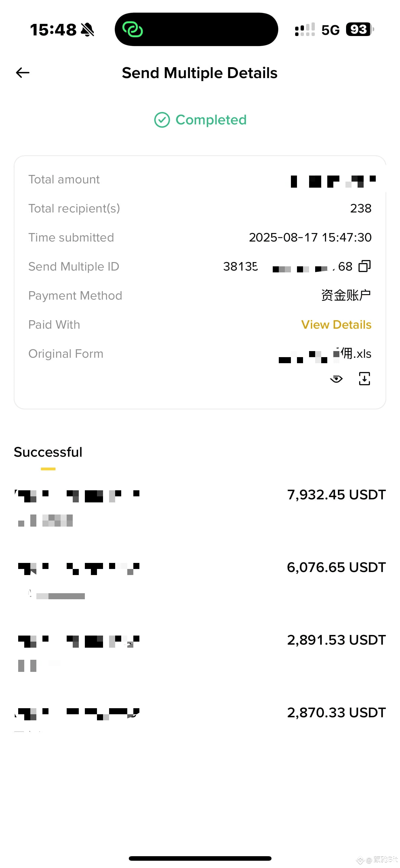Tap the green Completed checkmark icon

click(x=162, y=120)
